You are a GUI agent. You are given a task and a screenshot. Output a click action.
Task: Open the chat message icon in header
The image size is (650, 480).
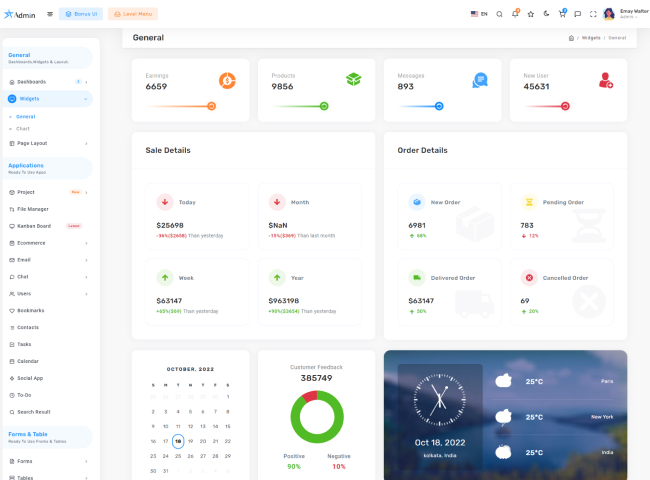pyautogui.click(x=578, y=14)
